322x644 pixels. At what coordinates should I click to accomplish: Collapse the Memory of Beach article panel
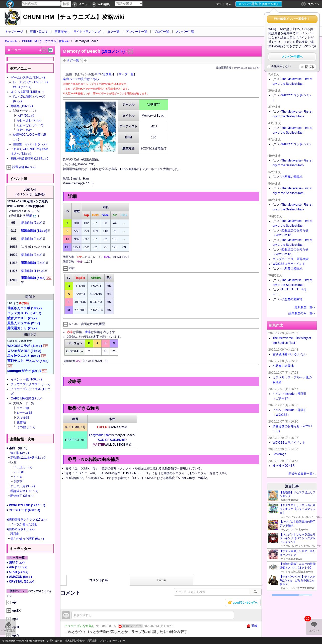coord(131,51)
